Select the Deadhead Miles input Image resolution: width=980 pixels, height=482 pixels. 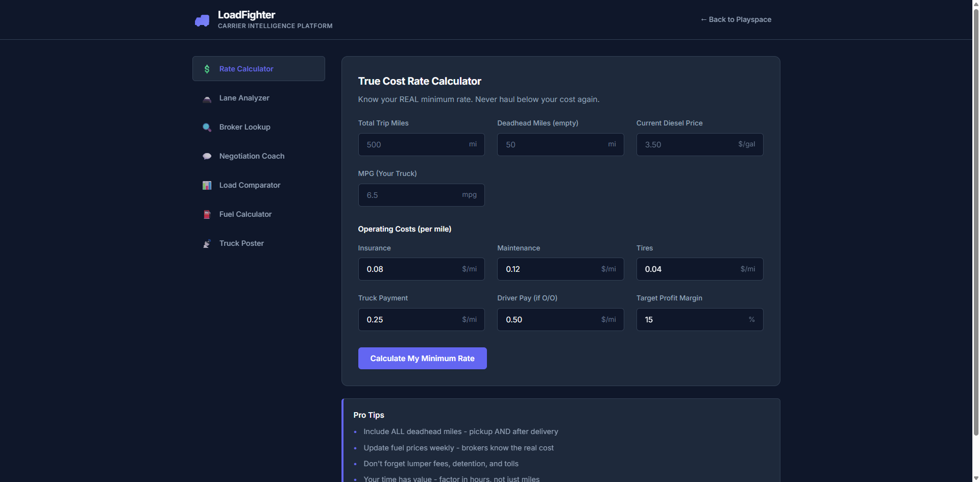560,144
